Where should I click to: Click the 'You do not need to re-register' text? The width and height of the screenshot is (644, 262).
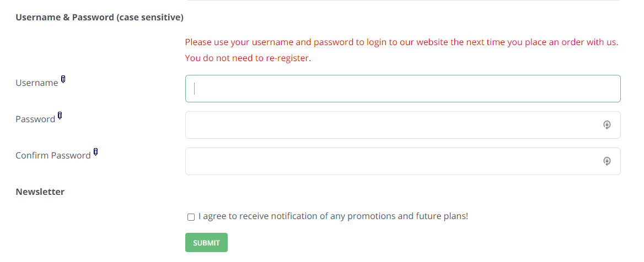click(x=248, y=58)
